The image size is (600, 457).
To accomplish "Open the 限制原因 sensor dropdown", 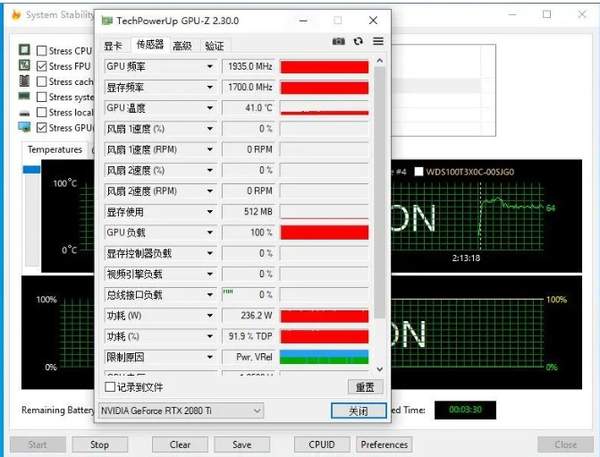I will click(x=210, y=357).
